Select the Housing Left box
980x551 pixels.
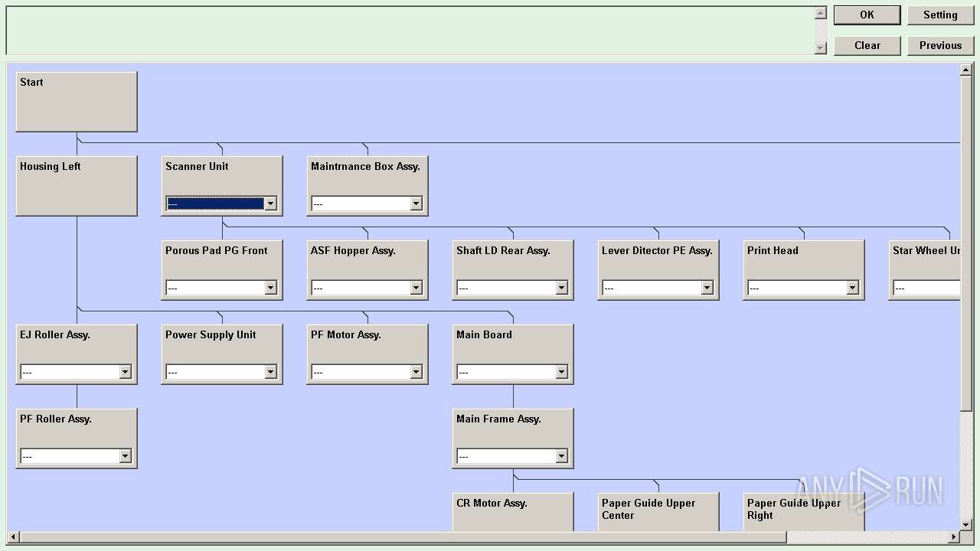[x=77, y=186]
